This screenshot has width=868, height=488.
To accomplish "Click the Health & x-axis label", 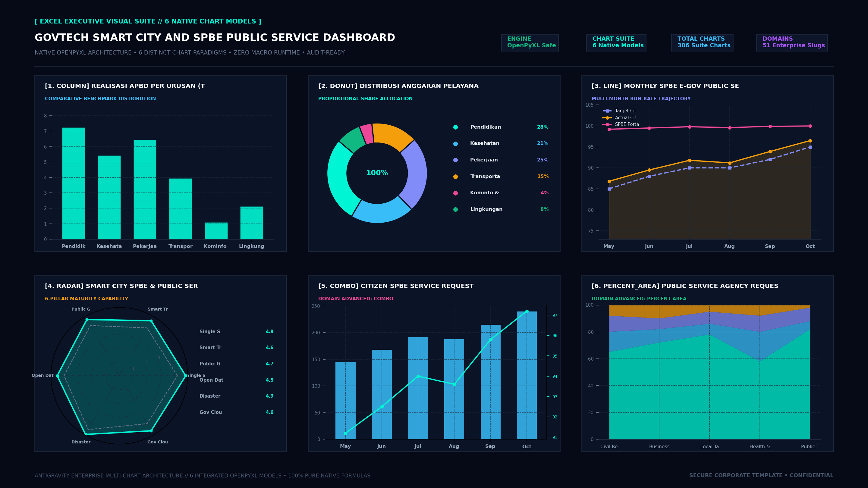I will [x=759, y=447].
